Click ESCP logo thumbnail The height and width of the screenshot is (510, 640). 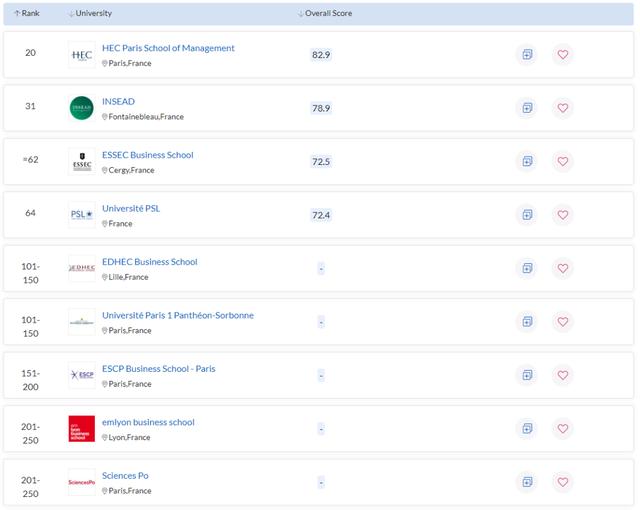[82, 375]
